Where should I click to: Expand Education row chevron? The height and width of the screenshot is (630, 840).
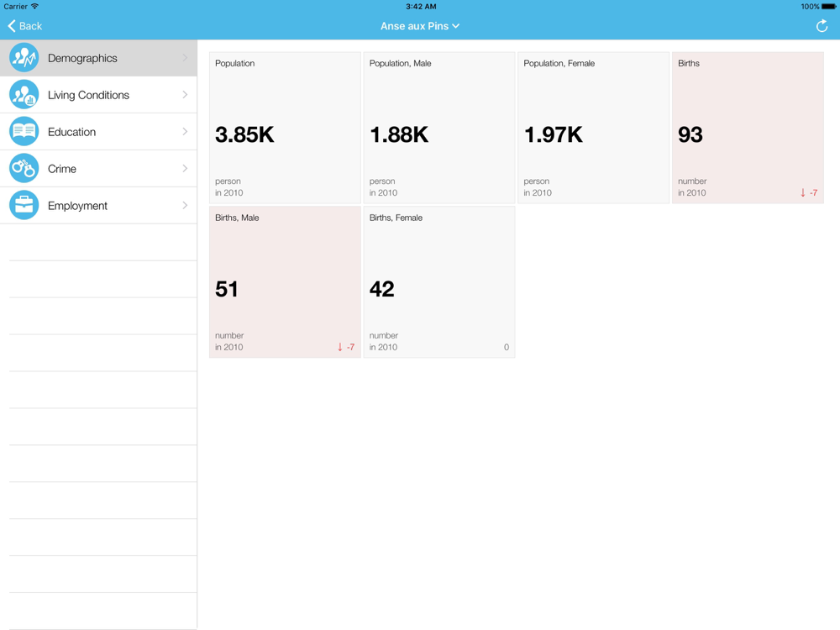coord(185,131)
